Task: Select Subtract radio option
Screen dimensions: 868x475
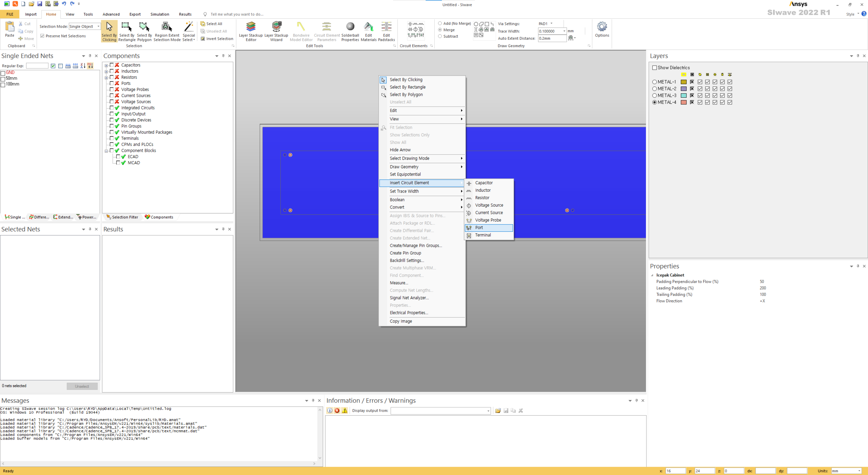Action: click(440, 36)
